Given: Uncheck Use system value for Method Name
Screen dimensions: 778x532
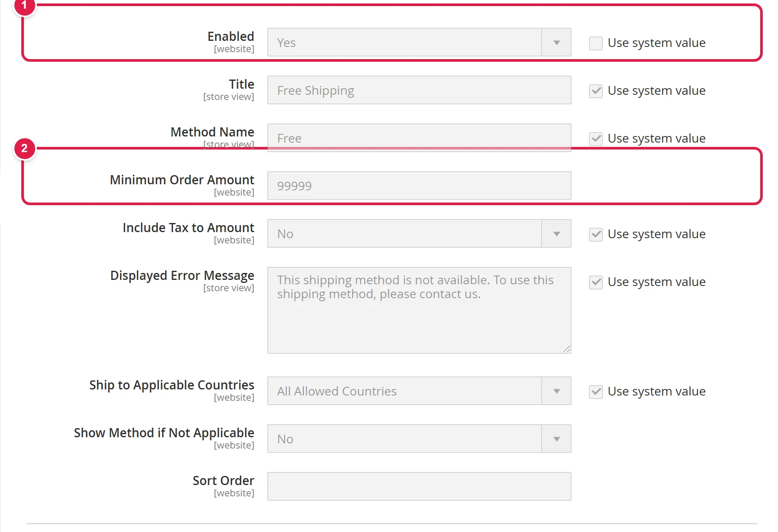Looking at the screenshot, I should tap(595, 139).
